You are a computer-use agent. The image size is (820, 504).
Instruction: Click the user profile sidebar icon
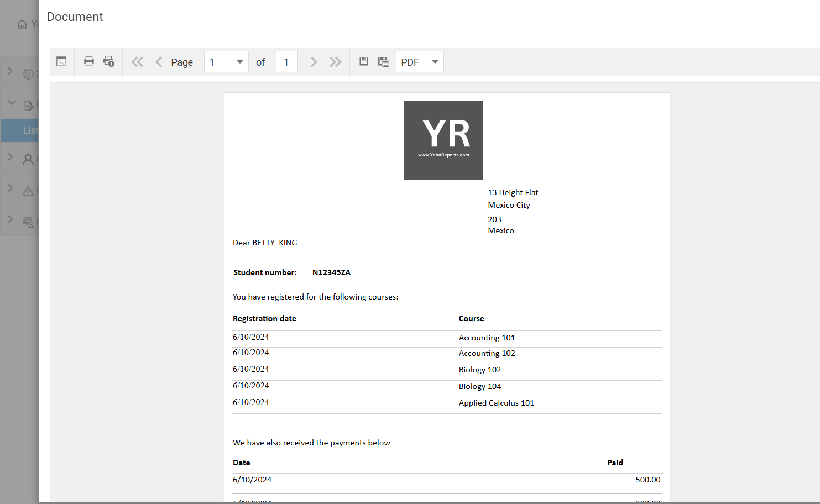tap(28, 160)
